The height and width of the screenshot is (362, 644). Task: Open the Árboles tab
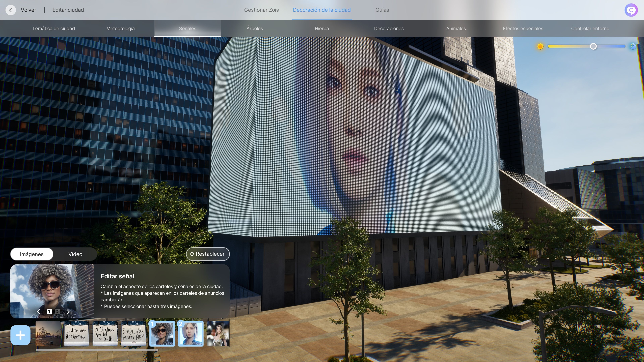(255, 28)
